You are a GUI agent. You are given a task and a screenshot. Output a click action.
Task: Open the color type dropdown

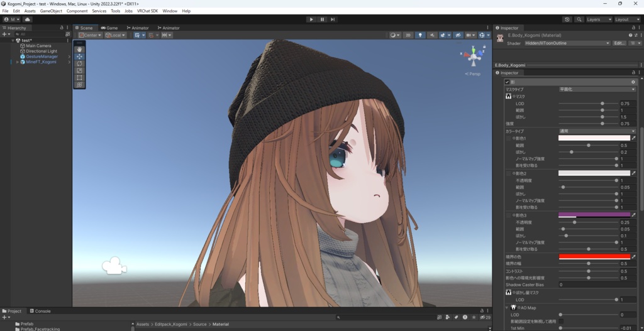tap(597, 131)
